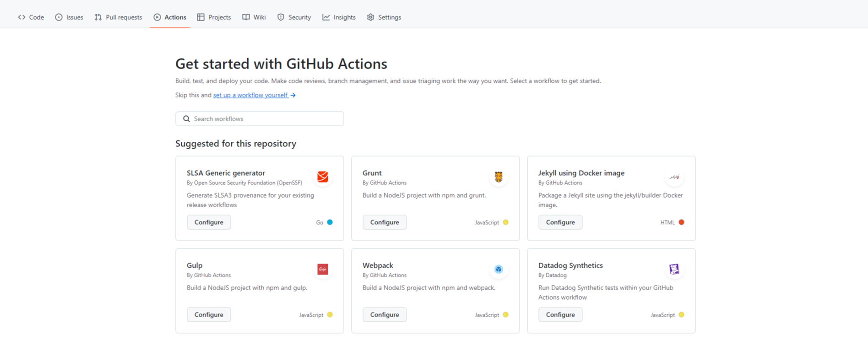
Task: Click the Actions play icon
Action: 157,17
